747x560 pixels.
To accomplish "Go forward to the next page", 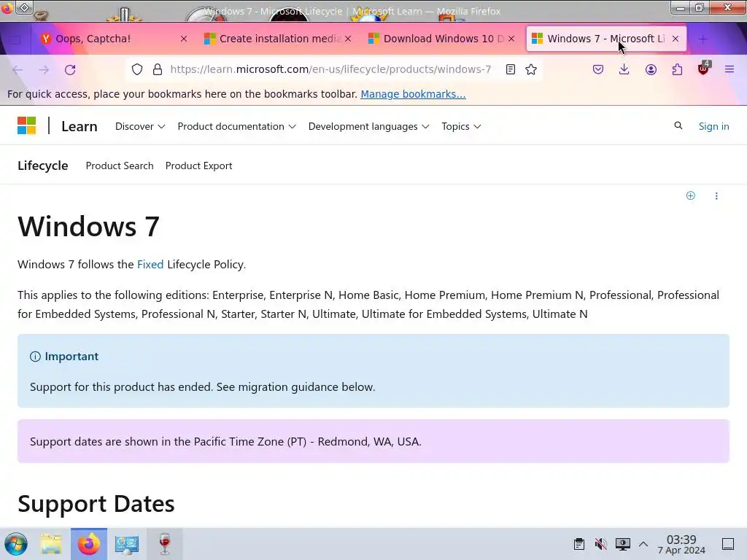I will point(44,69).
